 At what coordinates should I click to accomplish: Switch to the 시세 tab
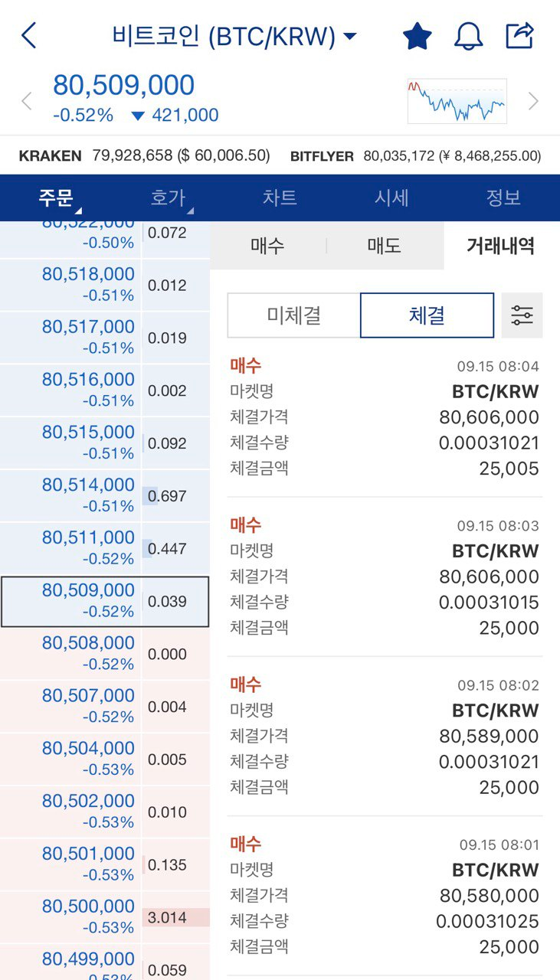click(x=391, y=198)
